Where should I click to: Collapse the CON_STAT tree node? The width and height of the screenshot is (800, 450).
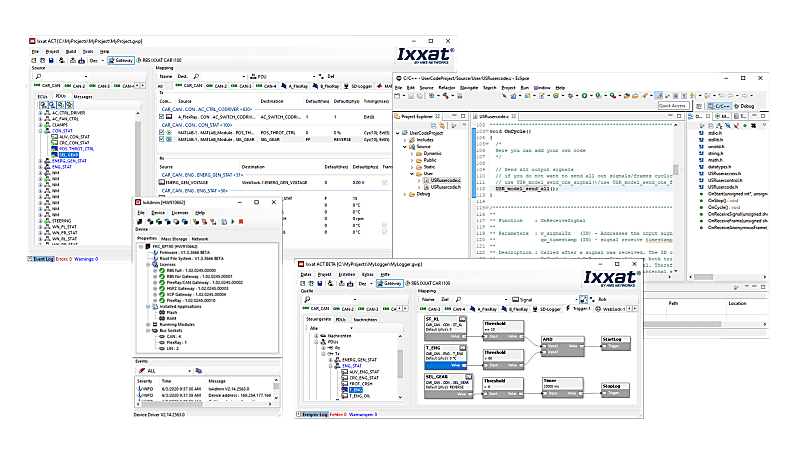coord(38,131)
